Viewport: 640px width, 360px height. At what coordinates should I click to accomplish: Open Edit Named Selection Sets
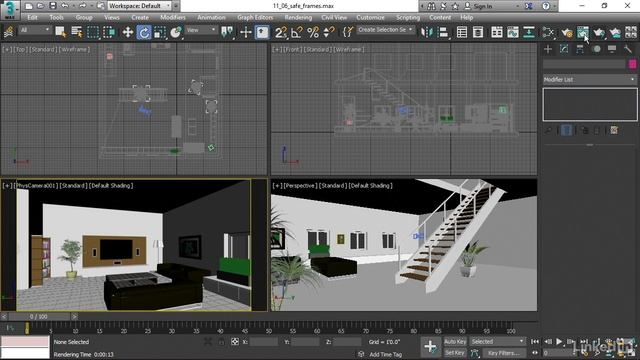click(x=347, y=32)
